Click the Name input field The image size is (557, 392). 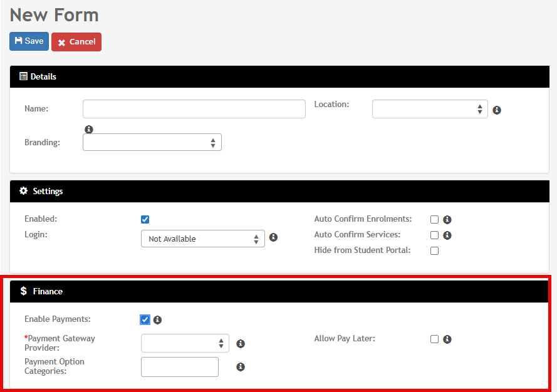tap(194, 109)
